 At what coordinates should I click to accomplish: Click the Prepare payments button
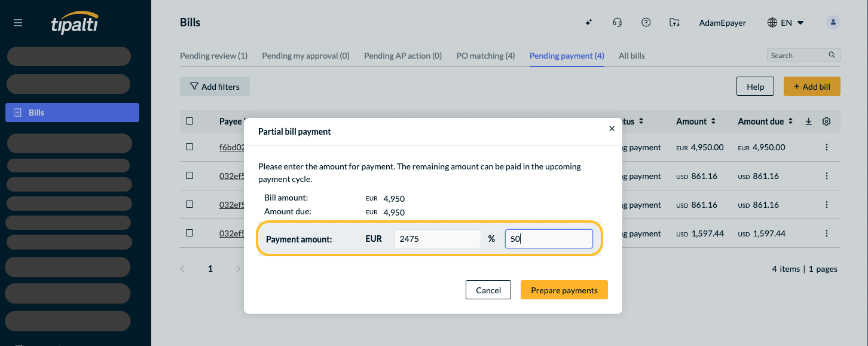click(x=564, y=290)
